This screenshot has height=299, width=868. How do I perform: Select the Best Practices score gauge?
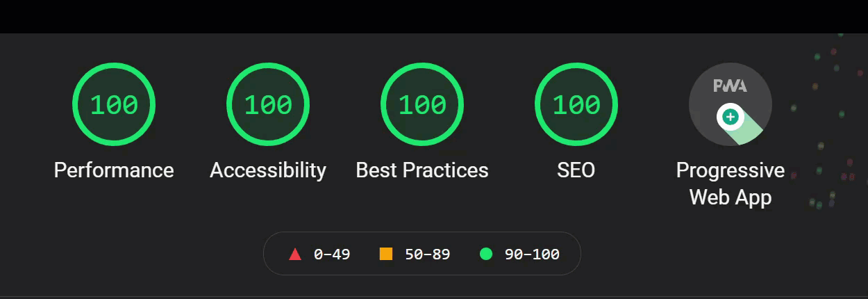coord(422,104)
